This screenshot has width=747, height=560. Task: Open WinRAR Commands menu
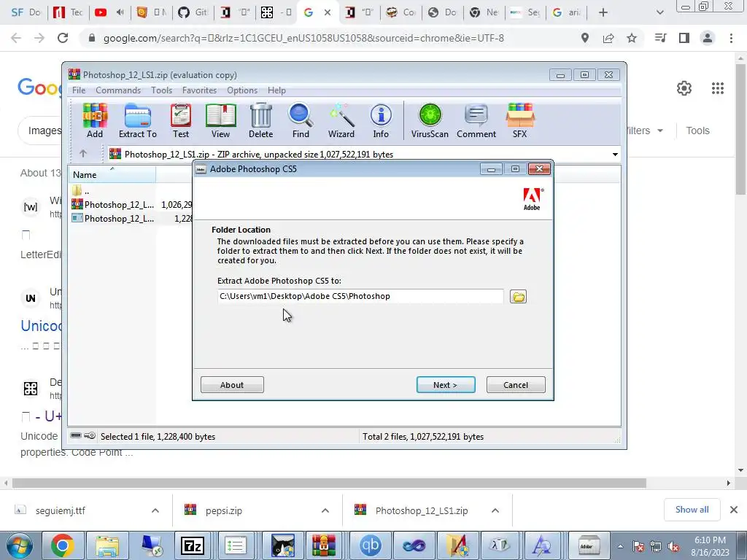click(x=118, y=90)
